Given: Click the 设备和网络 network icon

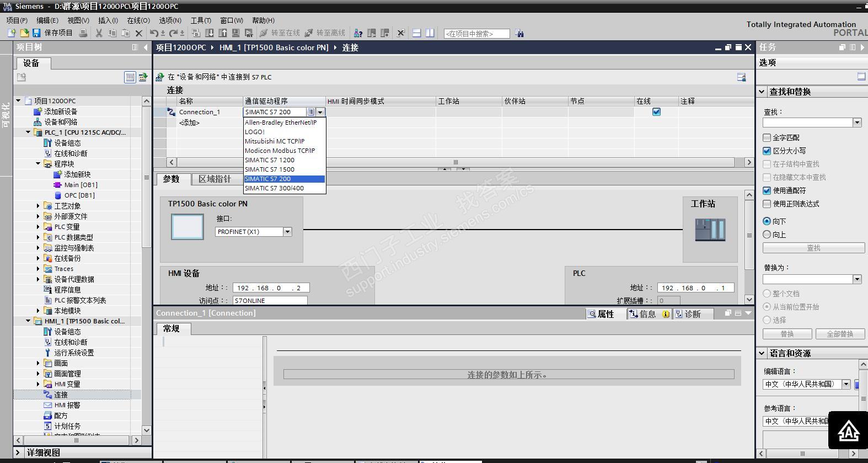Looking at the screenshot, I should 38,122.
